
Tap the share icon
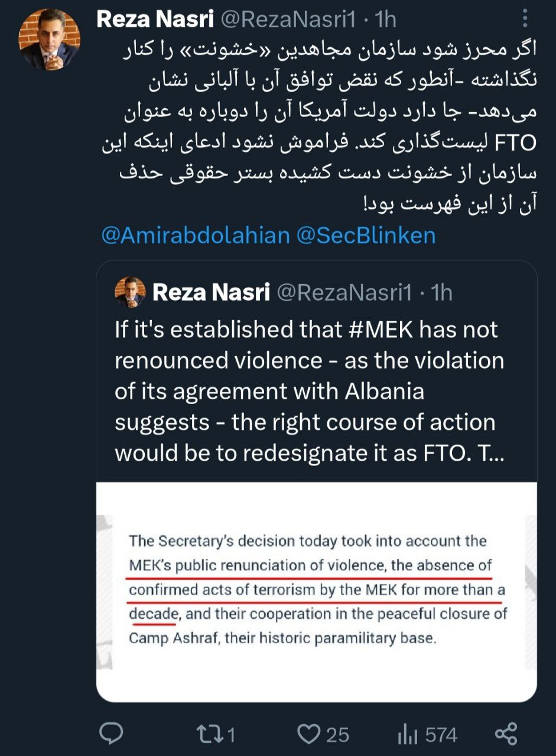[x=506, y=734]
